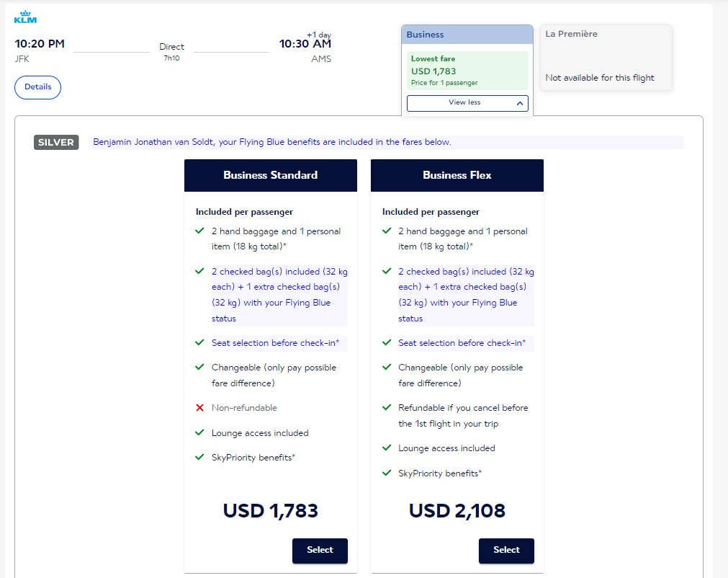The height and width of the screenshot is (578, 728).
Task: Select the Business Flex fare for USD 2,108
Action: coord(506,551)
